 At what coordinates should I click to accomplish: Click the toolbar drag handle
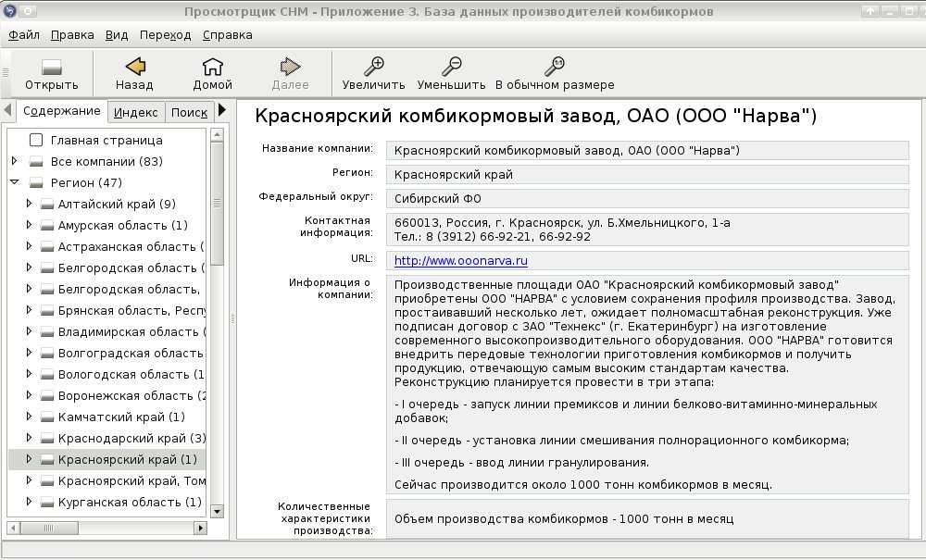(6, 73)
